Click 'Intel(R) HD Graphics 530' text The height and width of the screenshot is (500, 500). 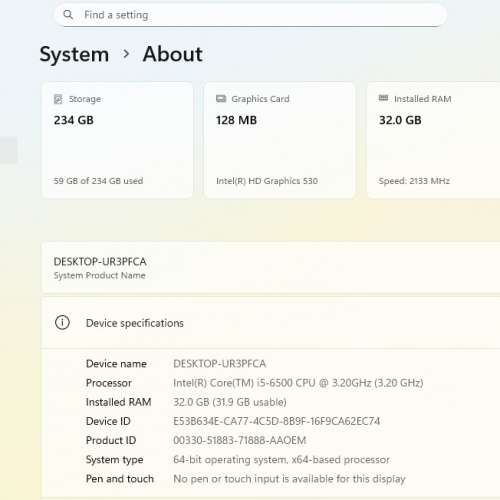pyautogui.click(x=267, y=181)
